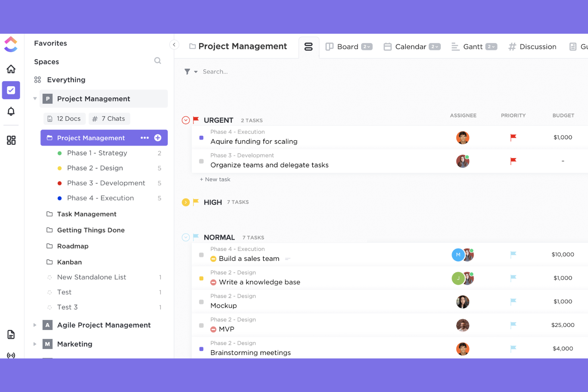Click the yellow dot of Phase 2 - Design
Image resolution: width=588 pixels, height=392 pixels.
[60, 168]
